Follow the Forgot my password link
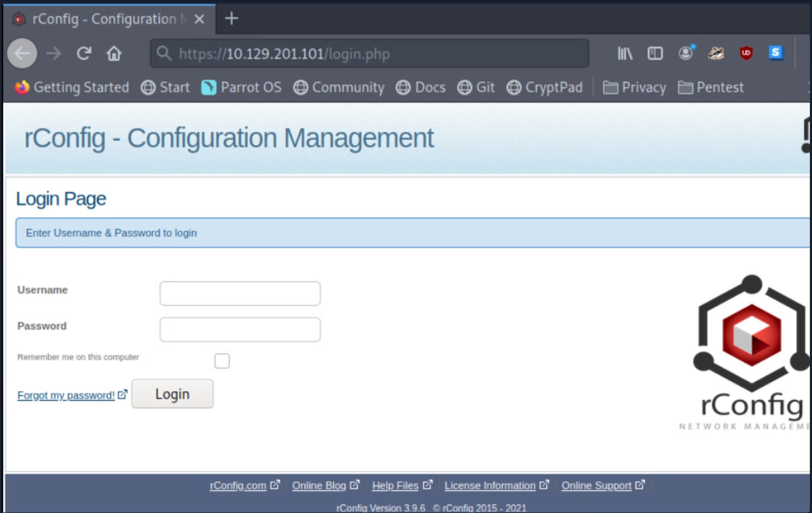Viewport: 812px width, 513px height. (x=66, y=395)
